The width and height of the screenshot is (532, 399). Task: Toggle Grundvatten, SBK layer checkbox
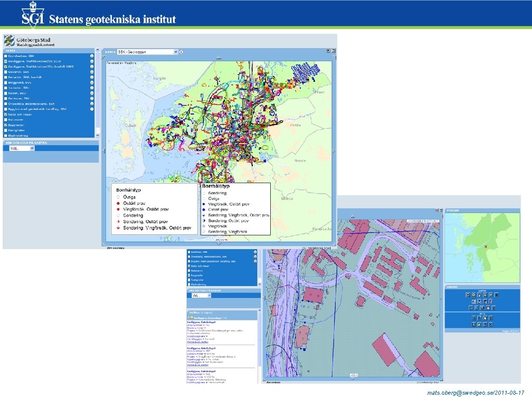click(x=6, y=56)
